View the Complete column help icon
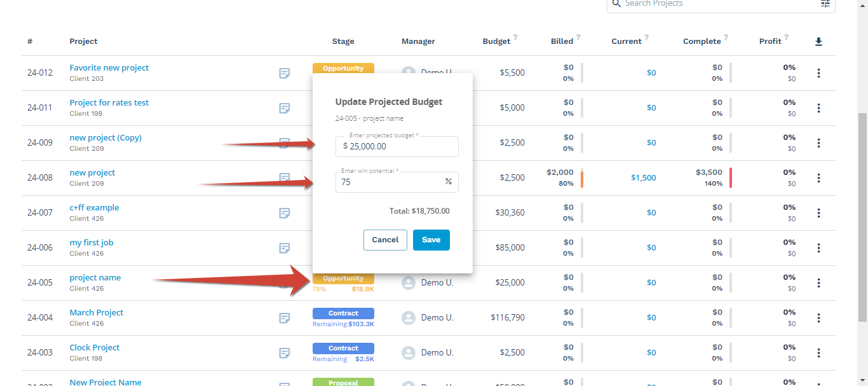The height and width of the screenshot is (386, 868). [x=726, y=38]
